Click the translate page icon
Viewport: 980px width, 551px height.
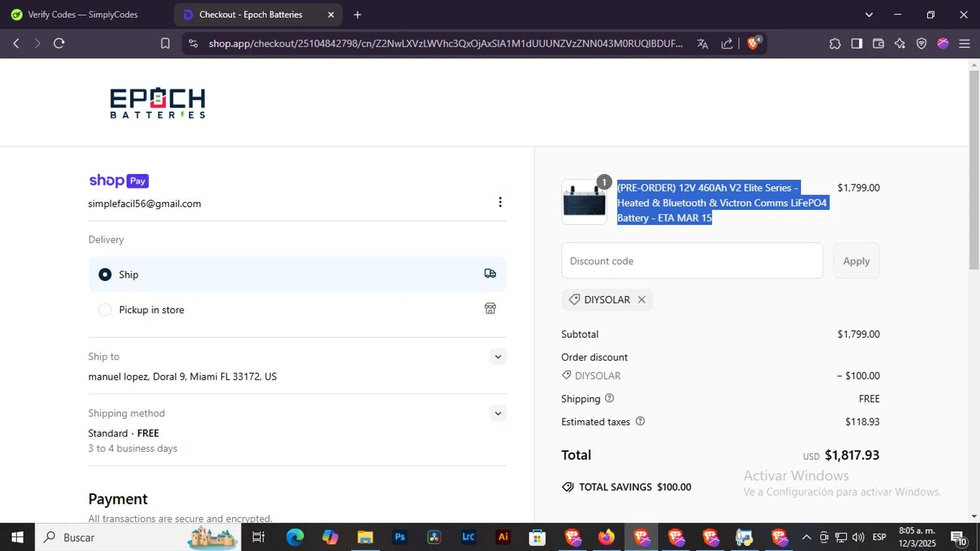[702, 43]
